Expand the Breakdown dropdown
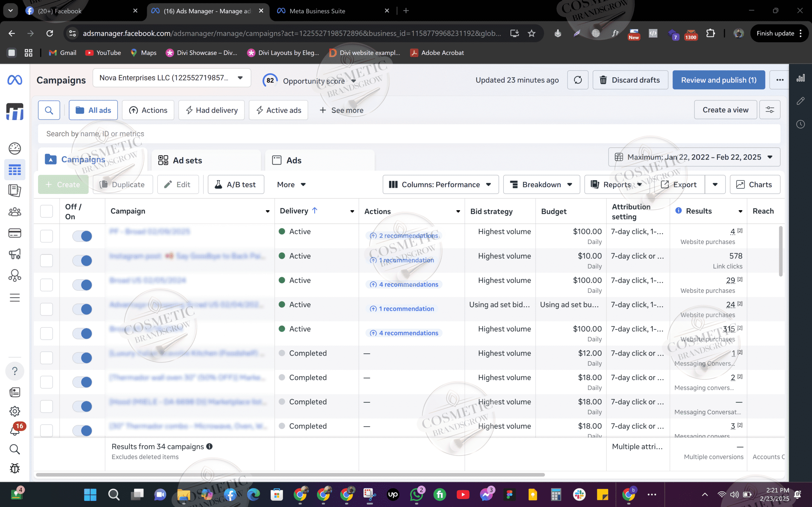 541,184
